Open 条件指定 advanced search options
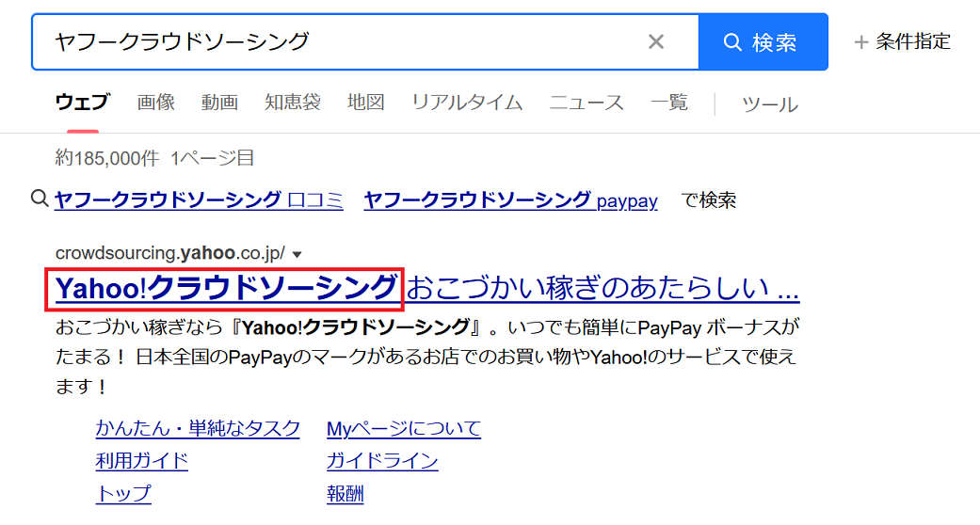The height and width of the screenshot is (525, 980). 902,41
